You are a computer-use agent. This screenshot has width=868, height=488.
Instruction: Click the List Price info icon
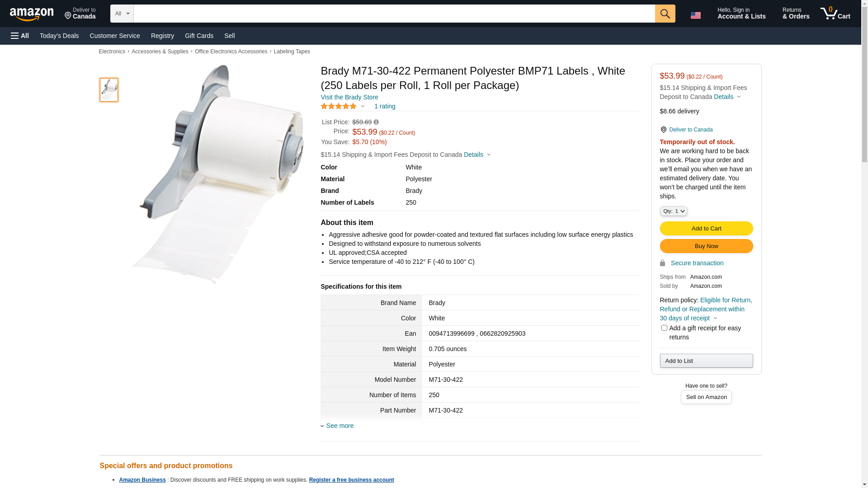click(376, 122)
